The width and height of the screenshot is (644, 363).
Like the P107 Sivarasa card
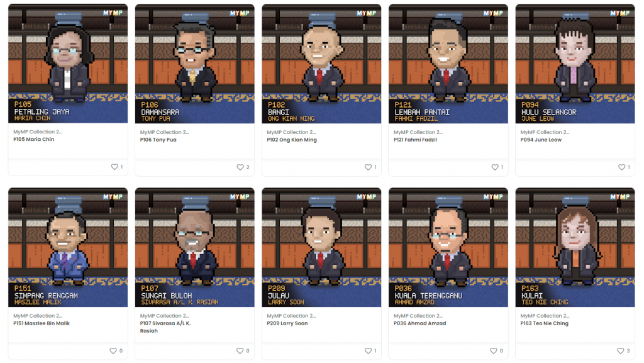click(240, 350)
